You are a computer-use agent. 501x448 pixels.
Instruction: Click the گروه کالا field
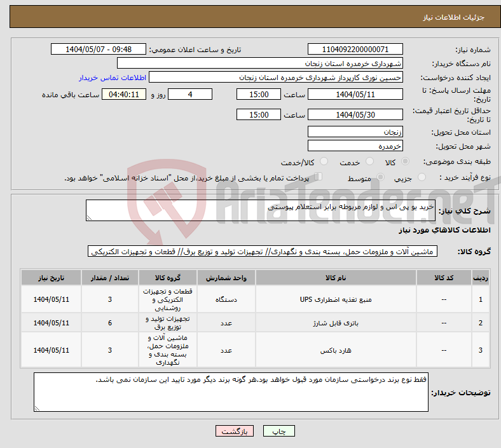263,251
